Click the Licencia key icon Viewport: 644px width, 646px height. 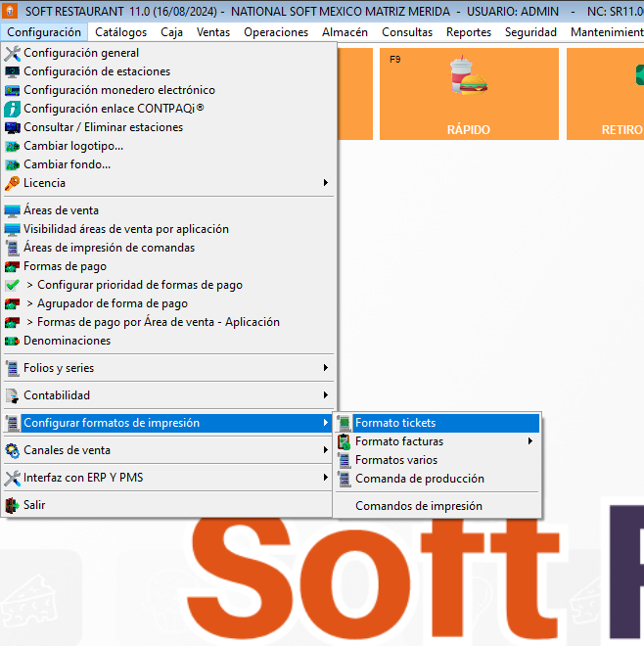point(13,183)
